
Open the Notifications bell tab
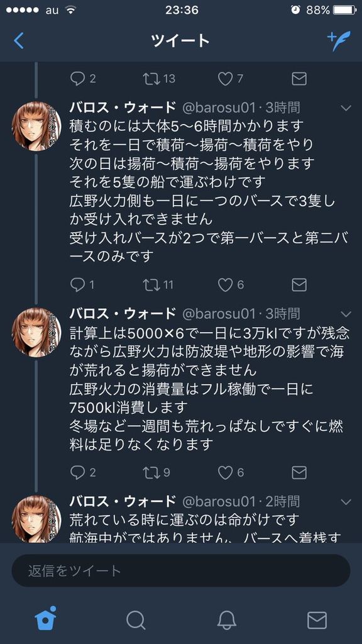pyautogui.click(x=226, y=619)
